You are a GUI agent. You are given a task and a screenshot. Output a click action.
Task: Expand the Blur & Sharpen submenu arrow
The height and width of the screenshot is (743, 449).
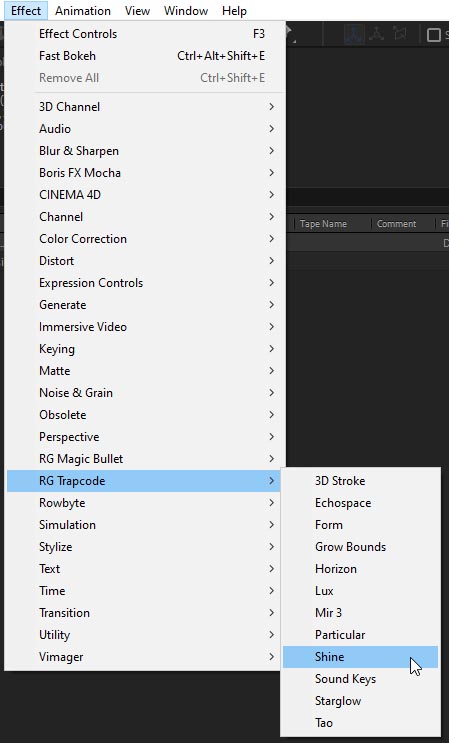point(271,151)
